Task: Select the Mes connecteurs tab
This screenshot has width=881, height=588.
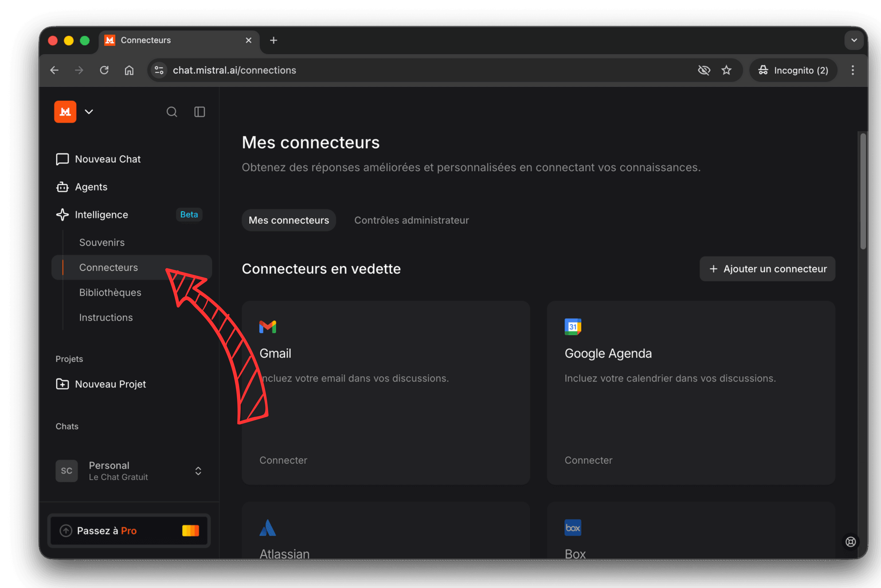Action: pyautogui.click(x=289, y=220)
